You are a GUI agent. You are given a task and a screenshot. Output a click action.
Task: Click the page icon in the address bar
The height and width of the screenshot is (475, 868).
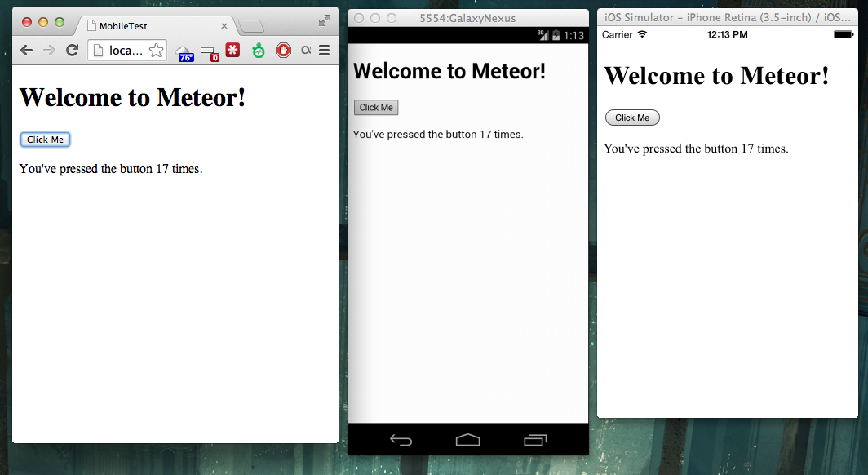point(99,51)
